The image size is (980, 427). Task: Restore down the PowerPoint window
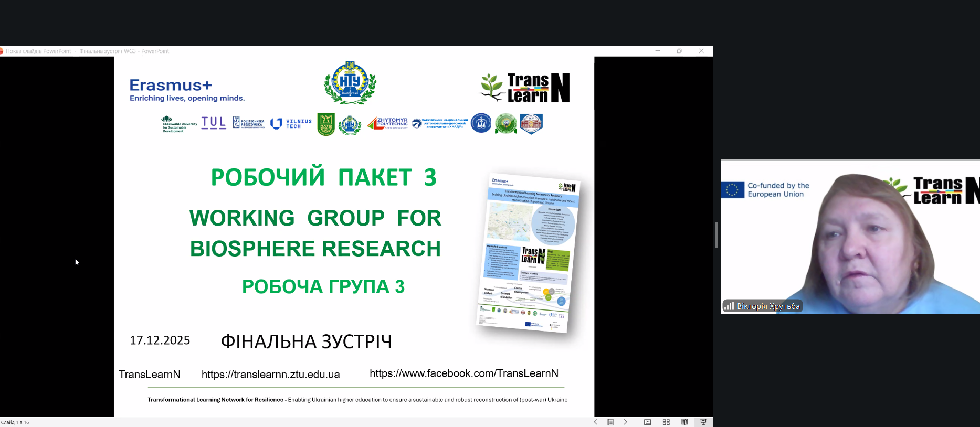tap(679, 51)
